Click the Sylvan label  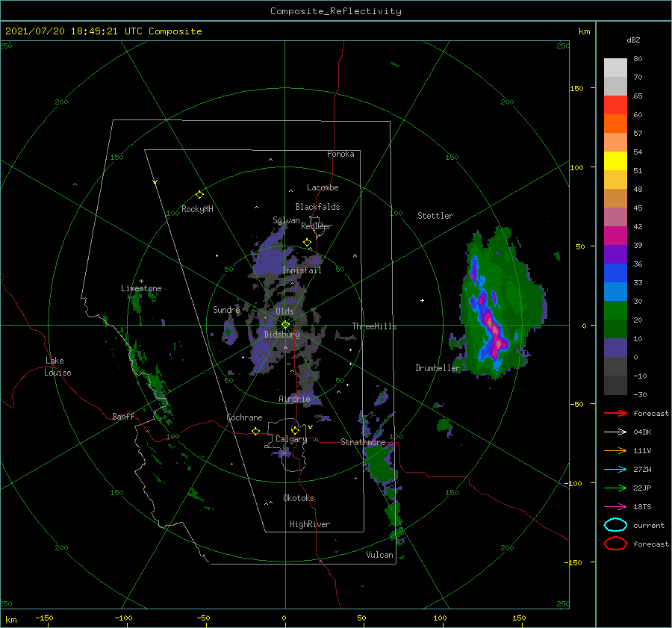coord(286,220)
